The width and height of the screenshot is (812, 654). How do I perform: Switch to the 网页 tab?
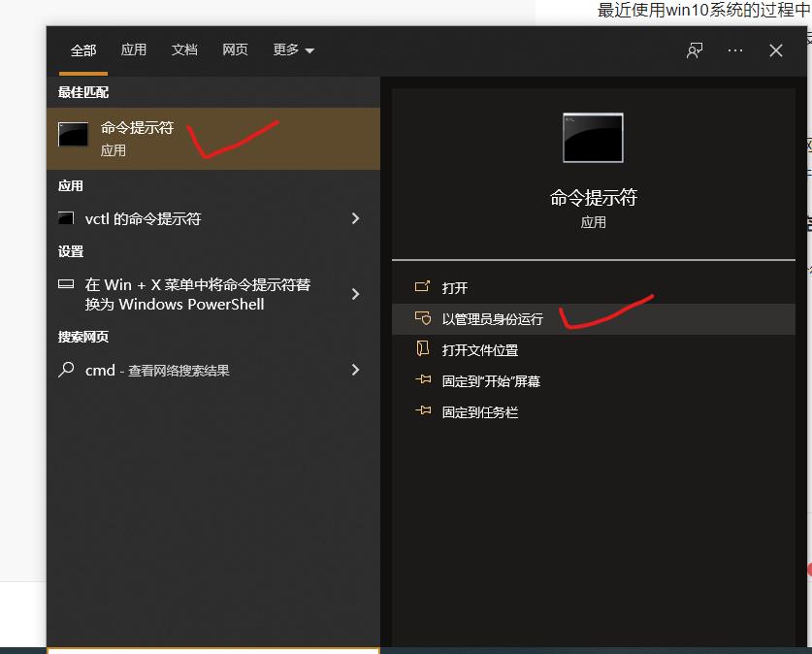pos(235,49)
